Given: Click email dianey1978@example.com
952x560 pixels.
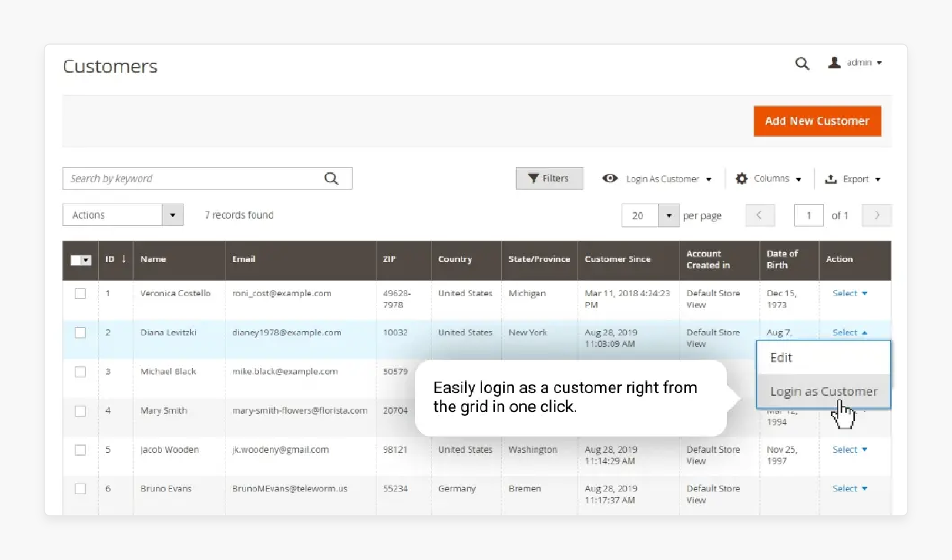Looking at the screenshot, I should [287, 332].
